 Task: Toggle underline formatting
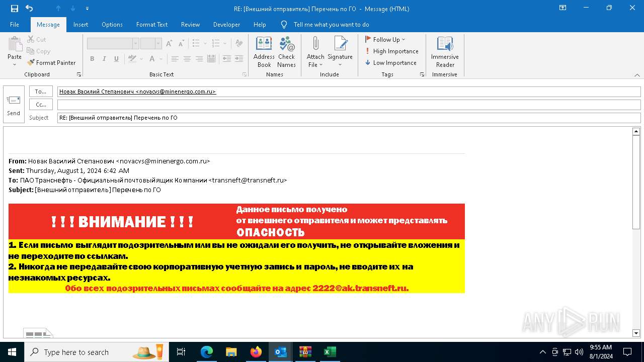point(116,59)
